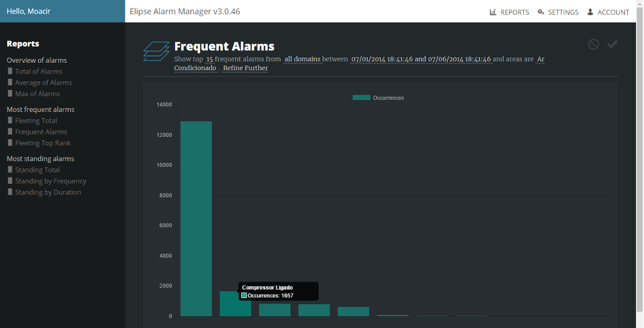644x328 pixels.
Task: Click the Occurrences legend color swatch
Action: (x=362, y=98)
